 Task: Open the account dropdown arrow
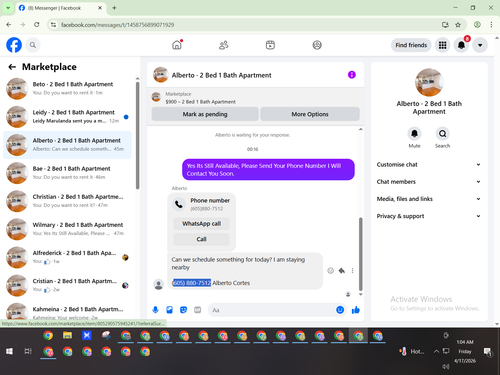tap(480, 45)
